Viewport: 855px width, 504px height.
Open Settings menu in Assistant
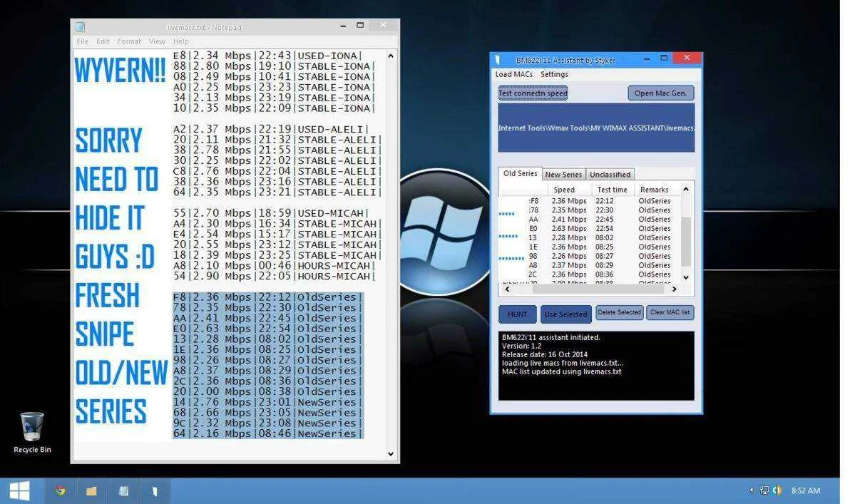(554, 74)
